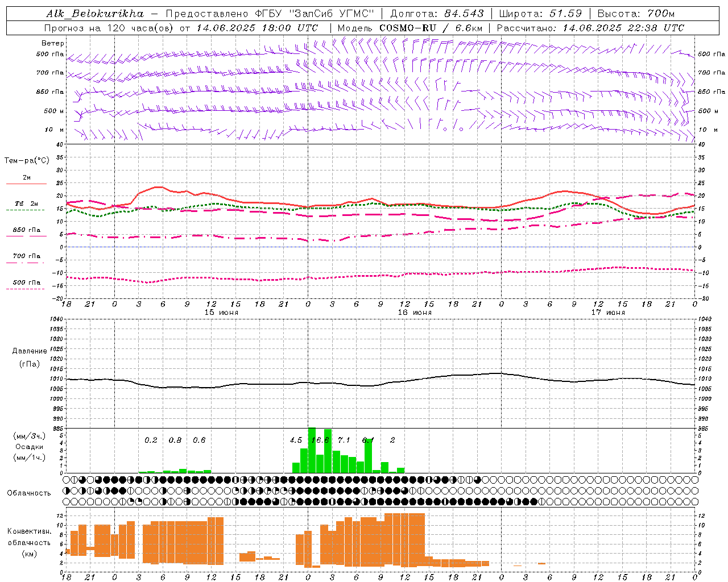This screenshot has height=582, width=728.
Task: Select the 4.5 precipitation total
Action: [296, 440]
